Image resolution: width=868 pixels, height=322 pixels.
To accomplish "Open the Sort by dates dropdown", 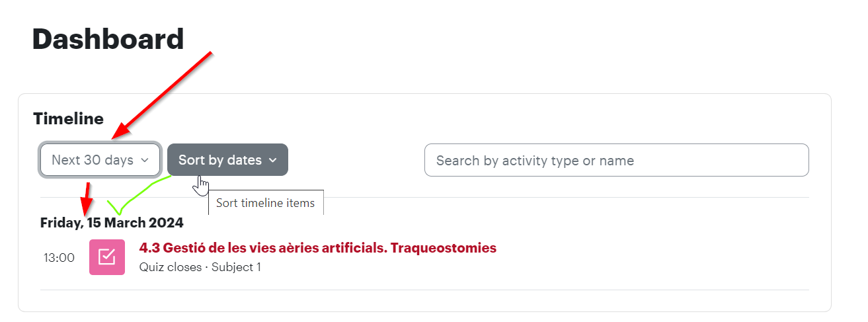I will 227,160.
